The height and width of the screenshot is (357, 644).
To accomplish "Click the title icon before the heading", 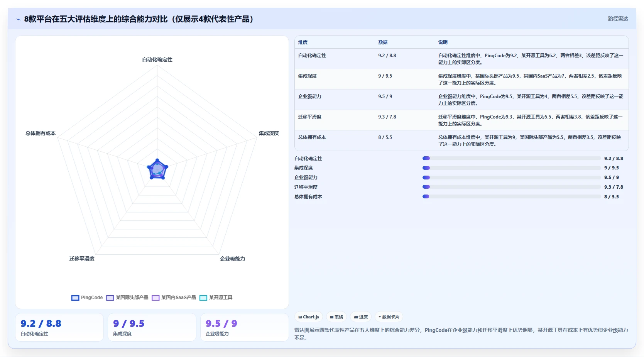I will click(x=18, y=19).
